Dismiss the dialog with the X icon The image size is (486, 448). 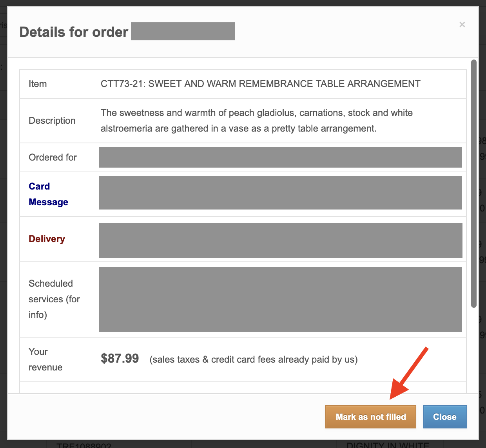click(462, 25)
